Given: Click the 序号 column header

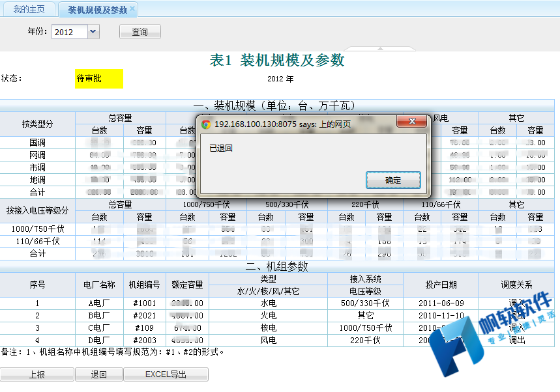Looking at the screenshot, I should [x=38, y=285].
